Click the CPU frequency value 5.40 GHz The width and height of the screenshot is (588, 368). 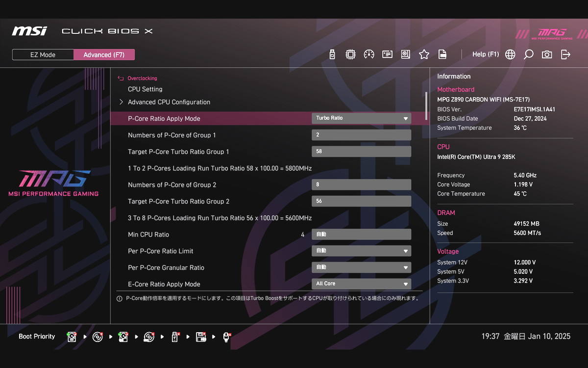[x=525, y=175]
